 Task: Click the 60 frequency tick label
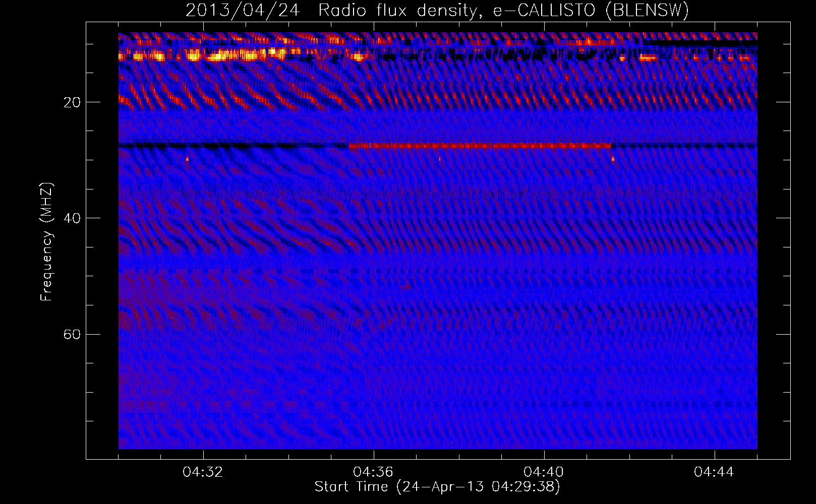pyautogui.click(x=72, y=335)
